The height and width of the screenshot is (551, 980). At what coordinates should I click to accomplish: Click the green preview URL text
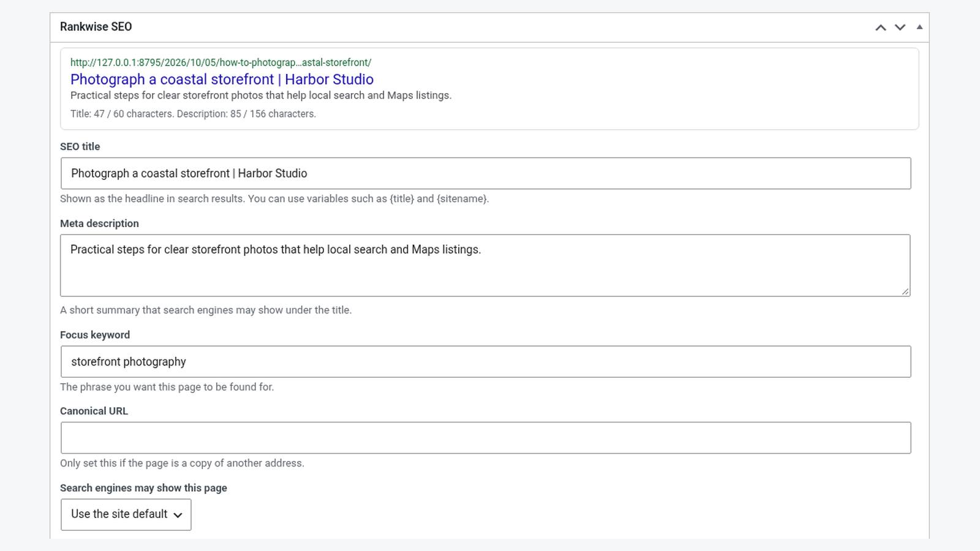click(x=221, y=62)
